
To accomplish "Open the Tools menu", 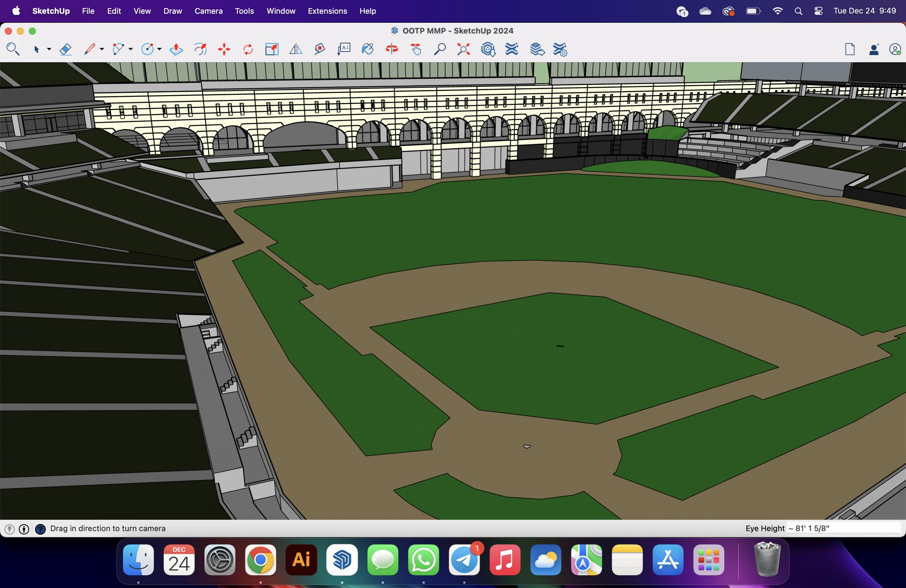I will (x=244, y=11).
